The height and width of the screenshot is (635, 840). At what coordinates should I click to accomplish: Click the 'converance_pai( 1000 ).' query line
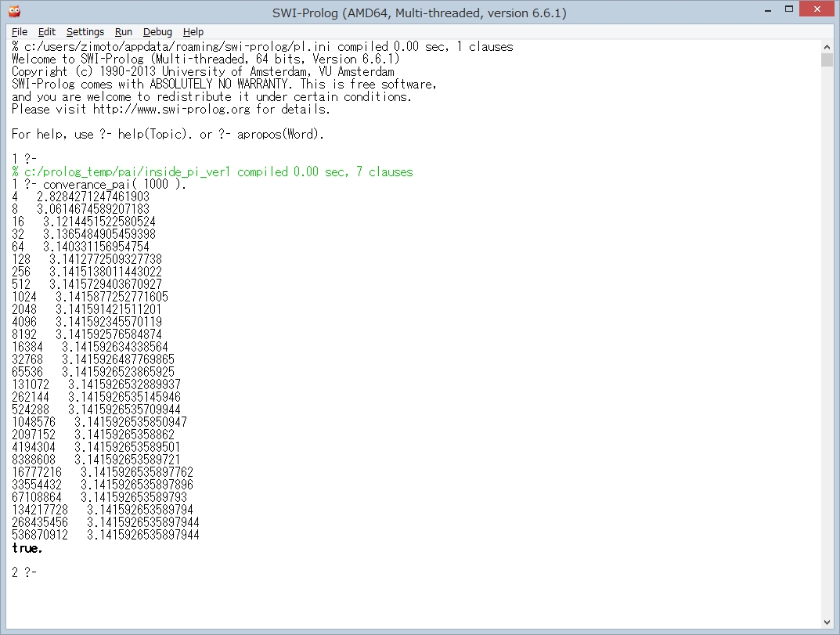click(x=99, y=184)
